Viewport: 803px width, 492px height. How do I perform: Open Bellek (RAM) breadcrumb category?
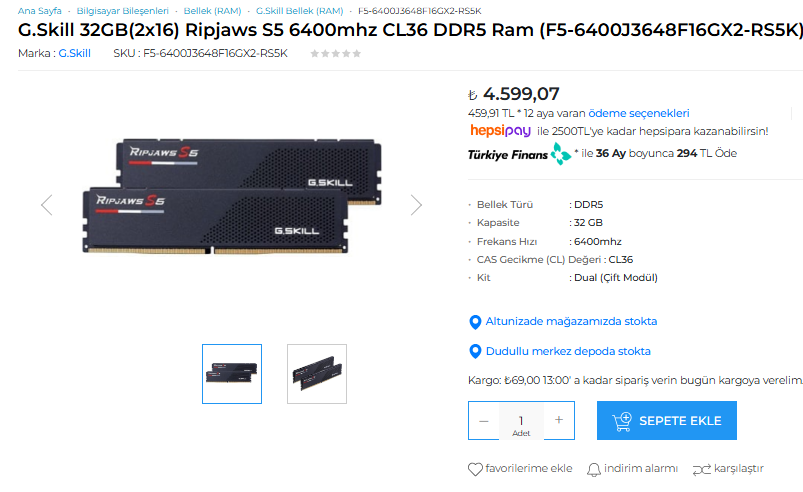pos(213,11)
